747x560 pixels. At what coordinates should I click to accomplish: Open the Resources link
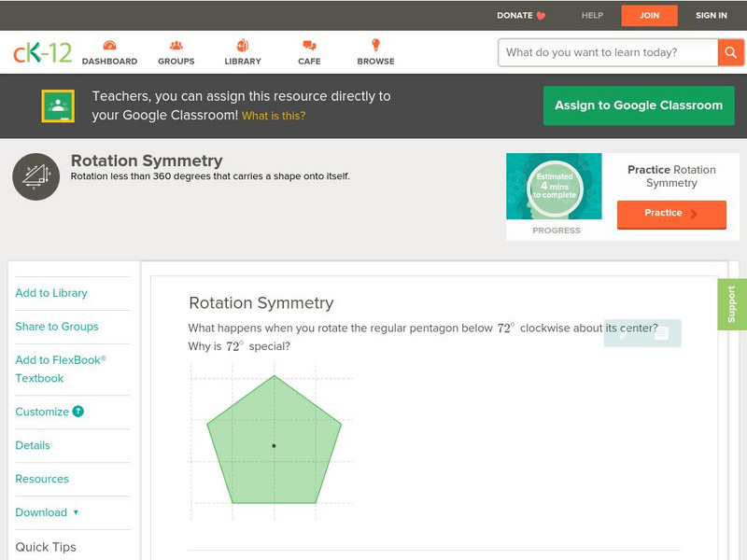(x=42, y=479)
